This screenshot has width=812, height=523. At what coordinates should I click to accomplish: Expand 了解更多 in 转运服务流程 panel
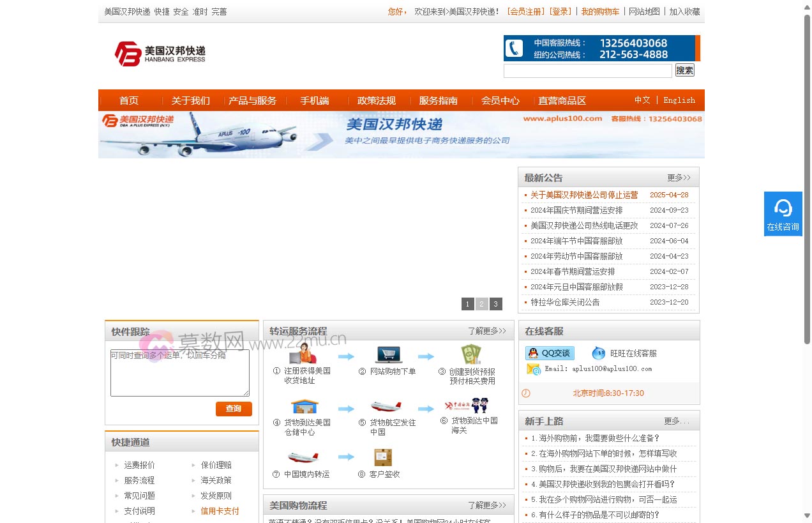[486, 331]
